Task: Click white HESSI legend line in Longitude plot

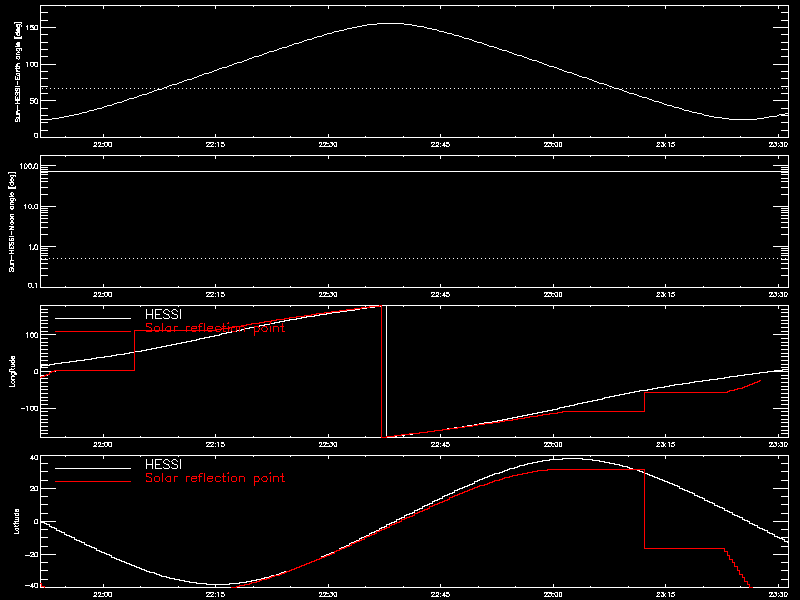Action: (93, 318)
